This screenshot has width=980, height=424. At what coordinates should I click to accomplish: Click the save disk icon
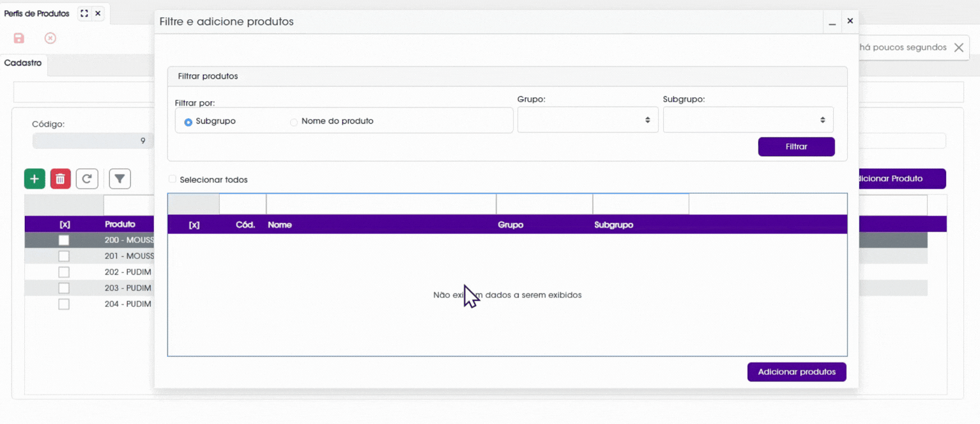coord(19,38)
